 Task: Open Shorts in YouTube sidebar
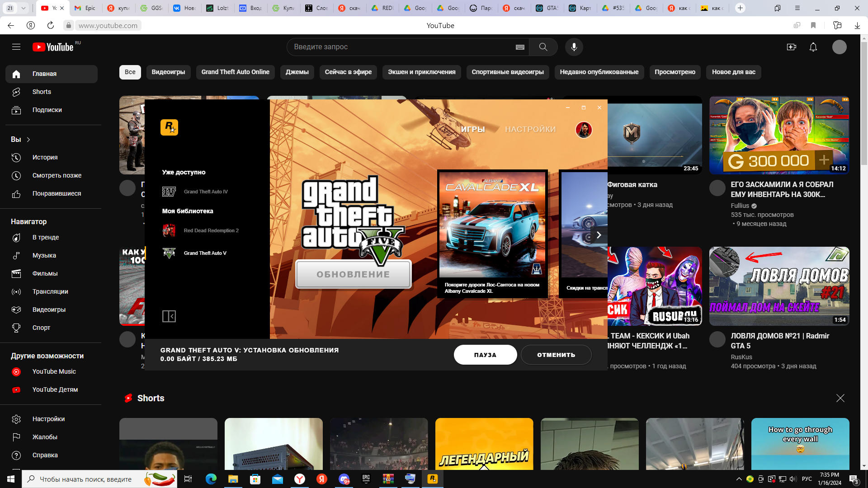(x=52, y=92)
